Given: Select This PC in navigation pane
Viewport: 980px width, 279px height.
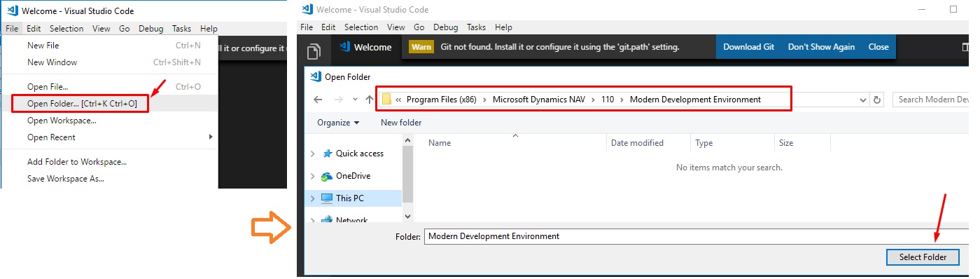Looking at the screenshot, I should (x=349, y=198).
